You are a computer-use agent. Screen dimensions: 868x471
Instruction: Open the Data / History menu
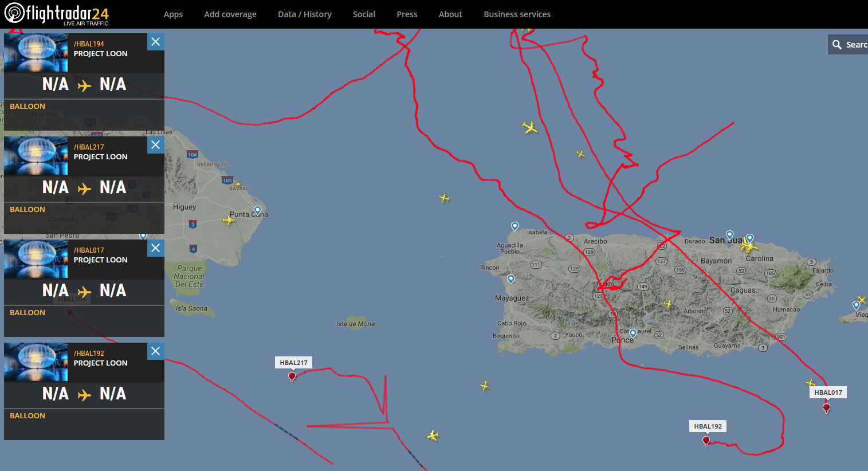click(x=305, y=14)
